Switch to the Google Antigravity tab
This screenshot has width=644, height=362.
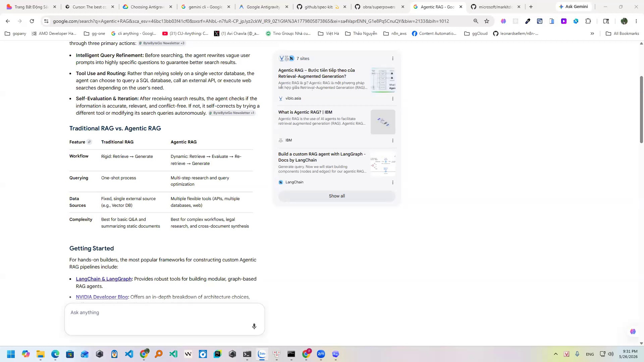click(x=264, y=7)
